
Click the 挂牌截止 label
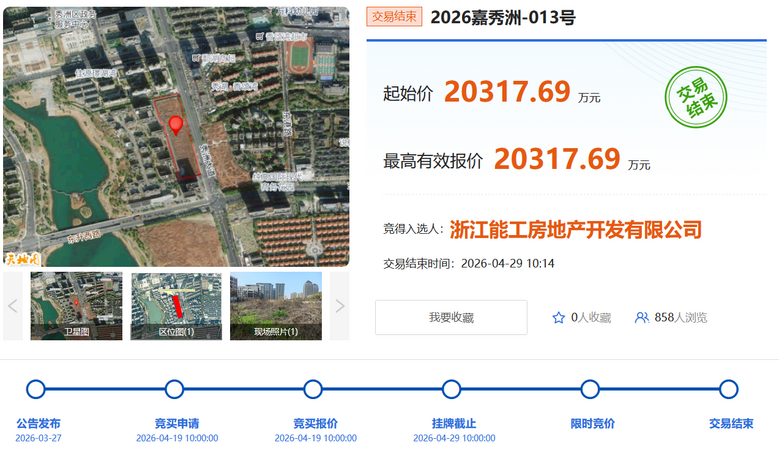pos(454,424)
